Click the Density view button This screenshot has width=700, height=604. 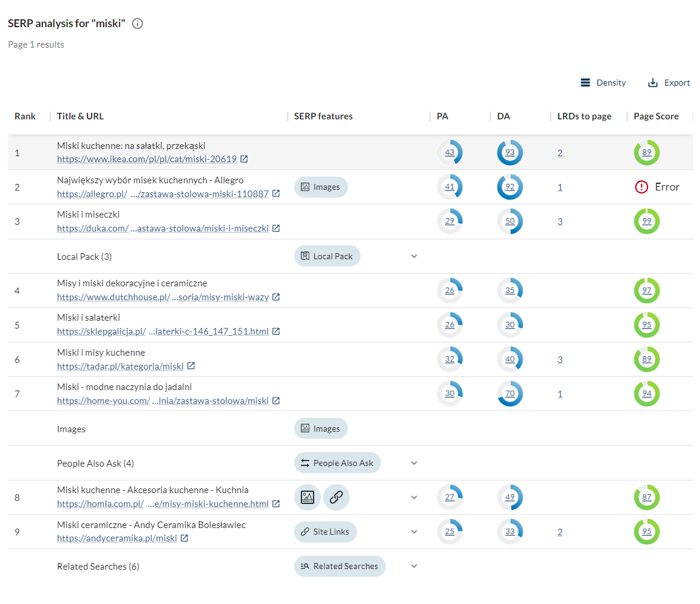click(x=603, y=83)
